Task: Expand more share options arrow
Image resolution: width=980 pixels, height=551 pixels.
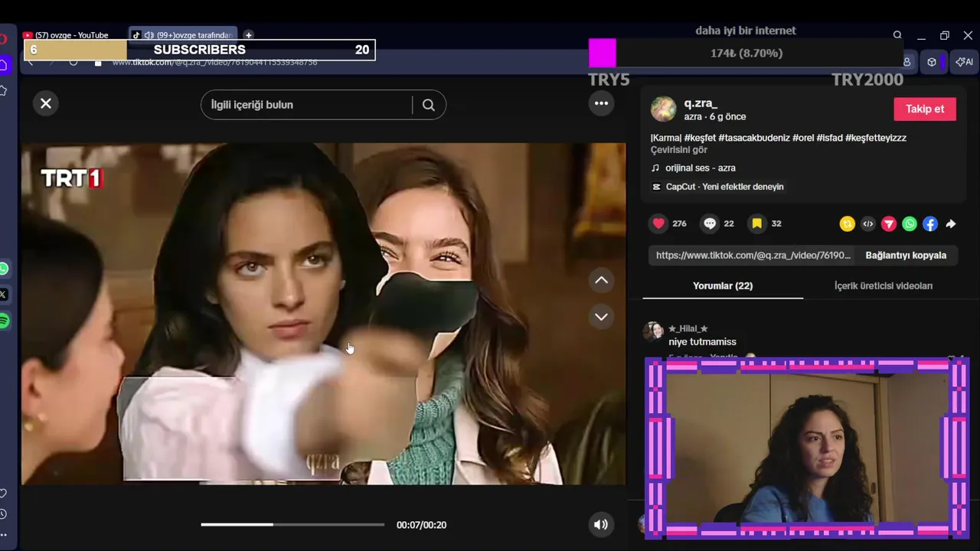Action: pos(950,223)
